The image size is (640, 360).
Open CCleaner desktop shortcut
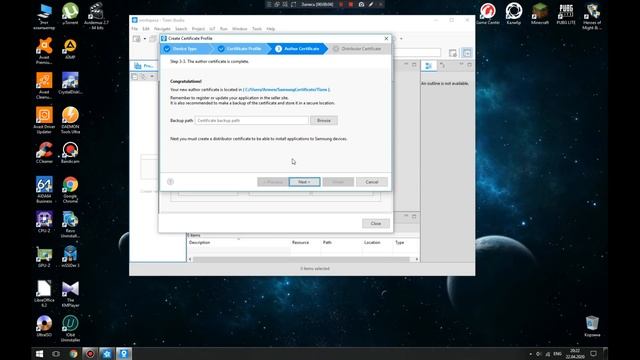pyautogui.click(x=44, y=153)
